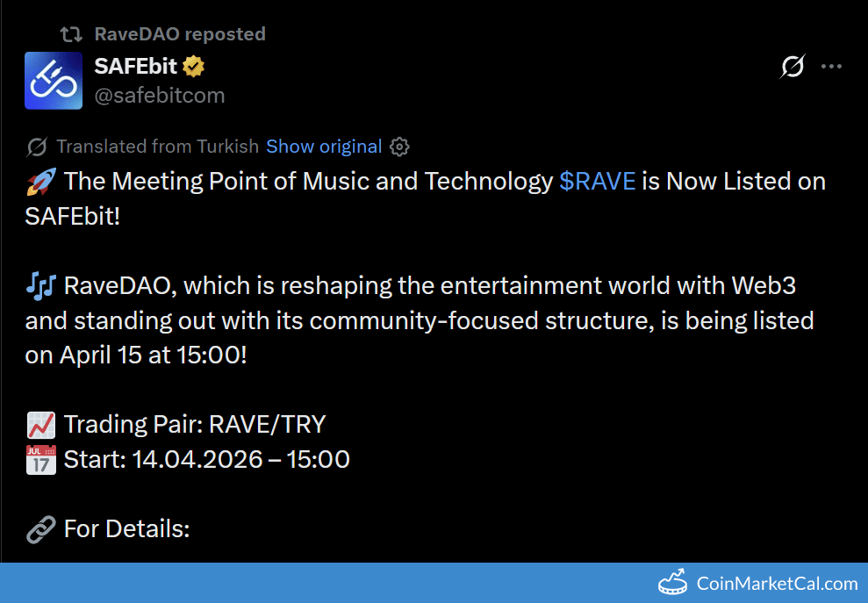
Task: Open the @safebitcom handle
Action: (x=159, y=95)
